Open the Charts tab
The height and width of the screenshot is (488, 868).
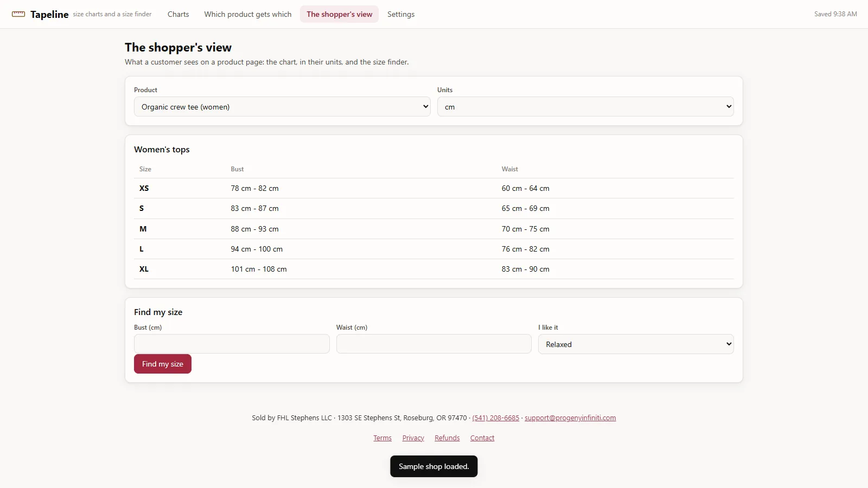click(178, 14)
